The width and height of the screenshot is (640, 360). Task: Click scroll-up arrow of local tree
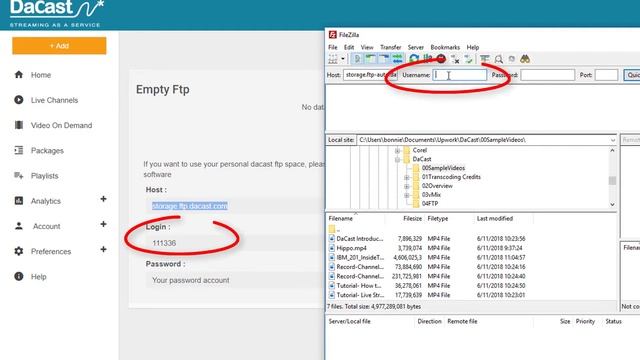[x=612, y=151]
